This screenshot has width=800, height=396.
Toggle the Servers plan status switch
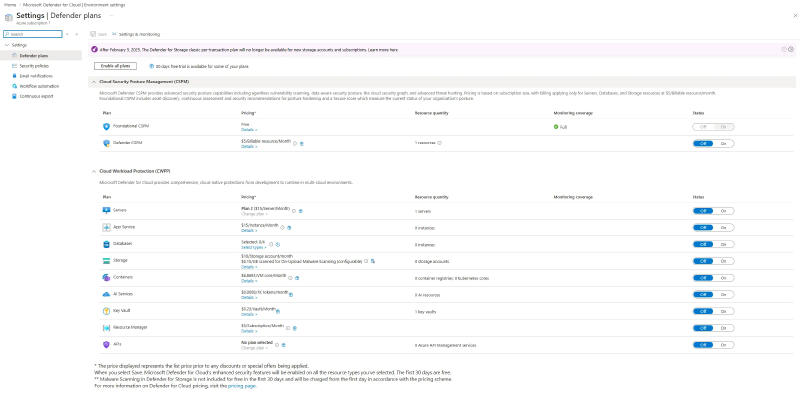click(x=713, y=210)
